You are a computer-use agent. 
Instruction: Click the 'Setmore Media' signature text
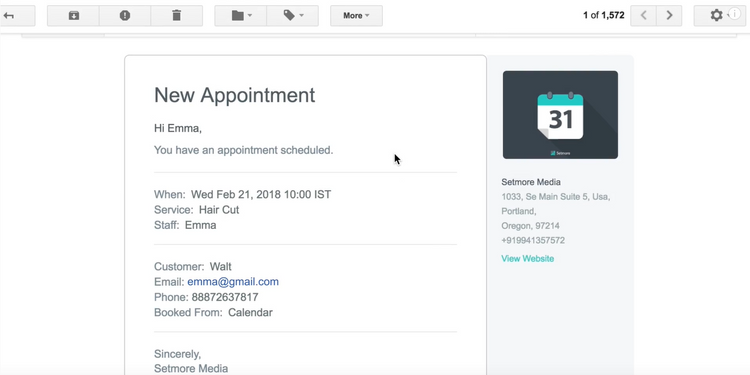191,369
